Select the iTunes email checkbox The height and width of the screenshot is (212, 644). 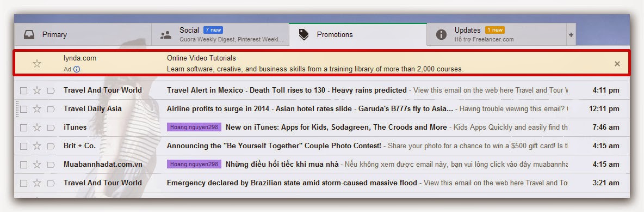click(x=24, y=128)
